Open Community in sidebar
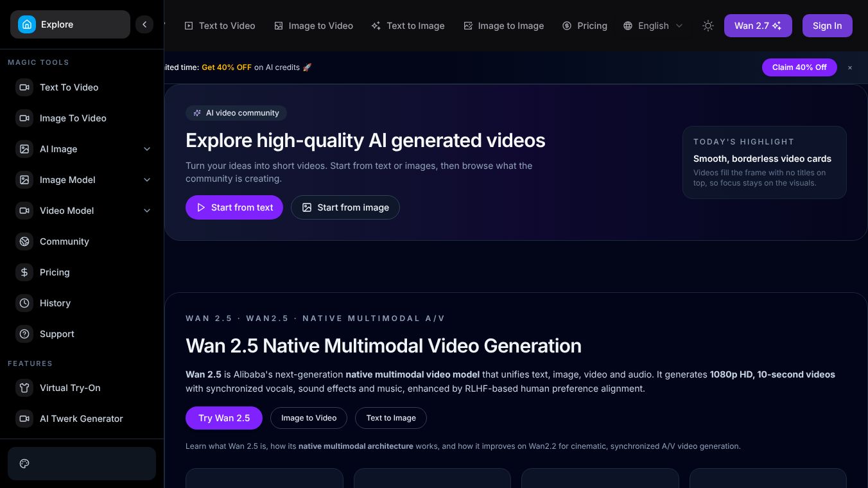 [x=82, y=241]
